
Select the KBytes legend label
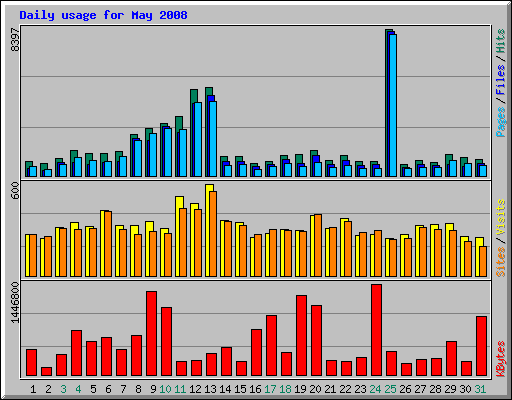(x=501, y=359)
